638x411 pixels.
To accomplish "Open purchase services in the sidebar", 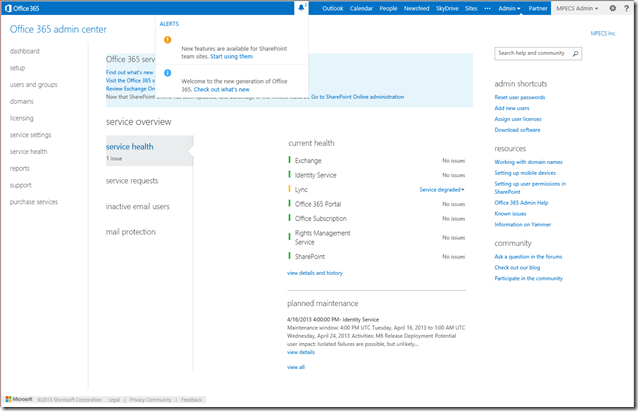I will (34, 202).
